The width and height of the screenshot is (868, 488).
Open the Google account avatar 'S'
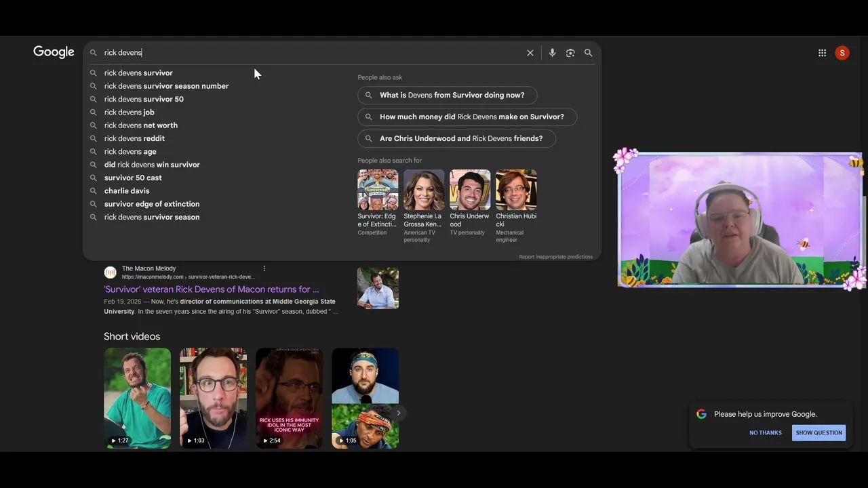pyautogui.click(x=842, y=53)
